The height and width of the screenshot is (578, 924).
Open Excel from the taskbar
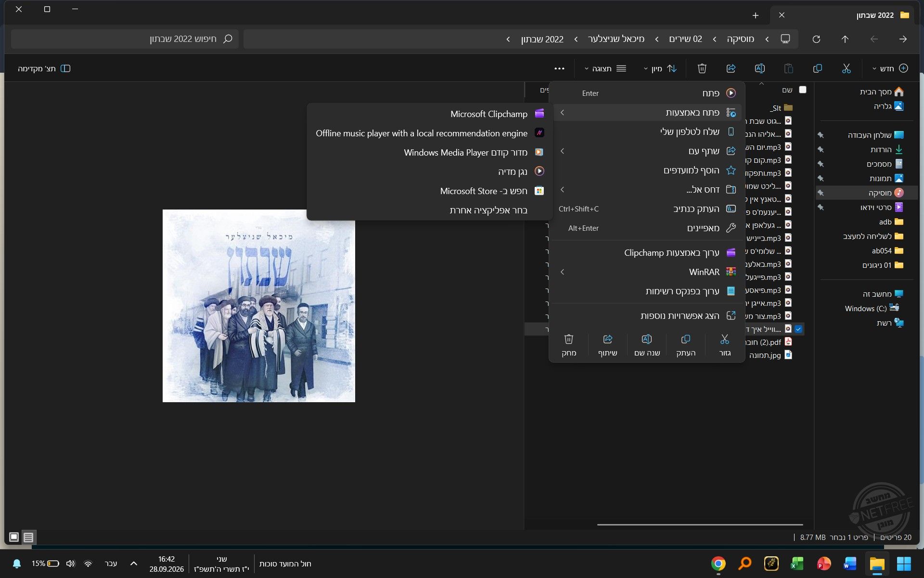[797, 564]
